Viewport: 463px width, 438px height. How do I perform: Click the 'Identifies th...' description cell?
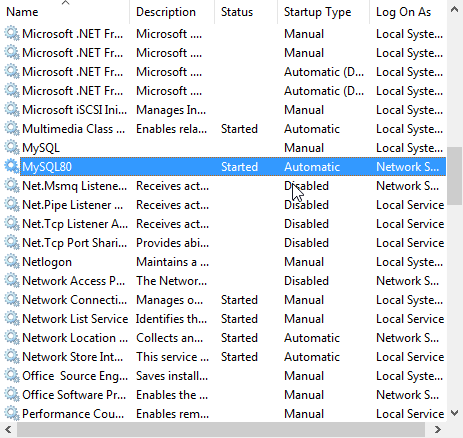171,319
